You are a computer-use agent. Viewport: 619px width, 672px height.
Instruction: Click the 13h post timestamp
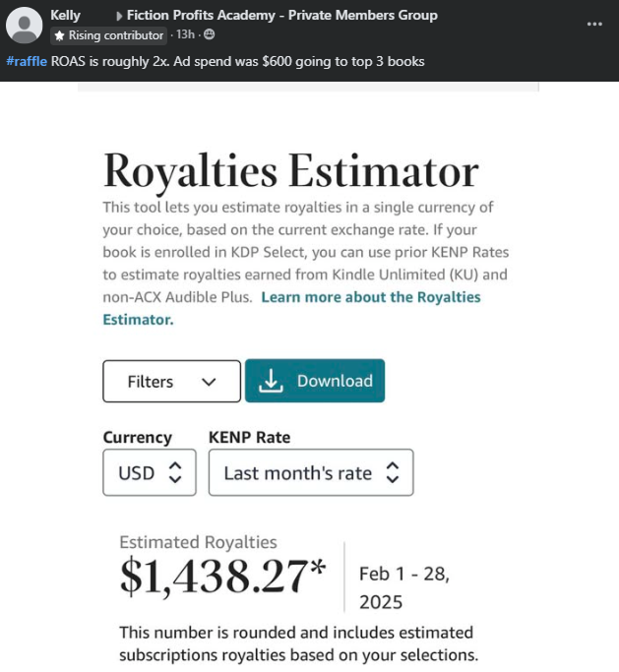click(185, 35)
